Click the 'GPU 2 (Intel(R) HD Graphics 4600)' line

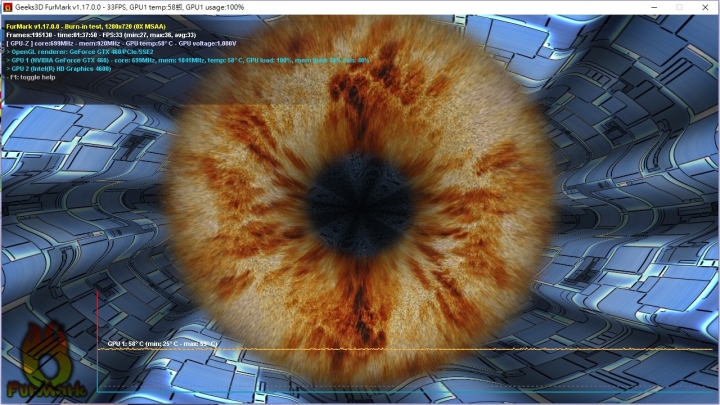point(59,69)
